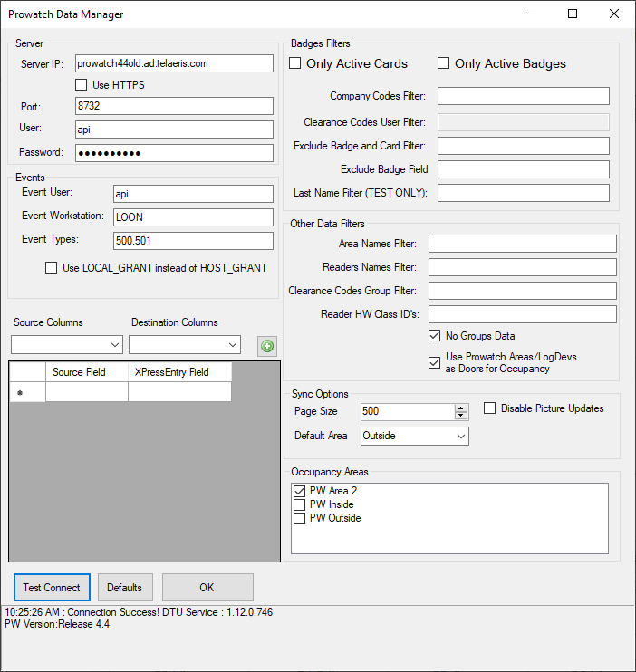Check Only Active Badges option
Image resolution: width=636 pixels, height=672 pixels.
click(x=444, y=63)
